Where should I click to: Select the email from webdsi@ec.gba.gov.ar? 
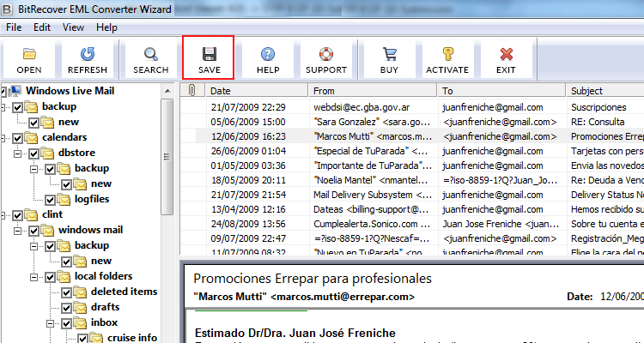[x=412, y=107]
